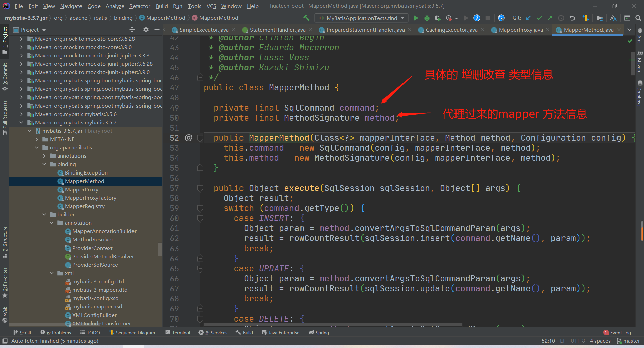Close the MapperMethod.java tab
Screen dimensions: 644x348
click(x=619, y=30)
